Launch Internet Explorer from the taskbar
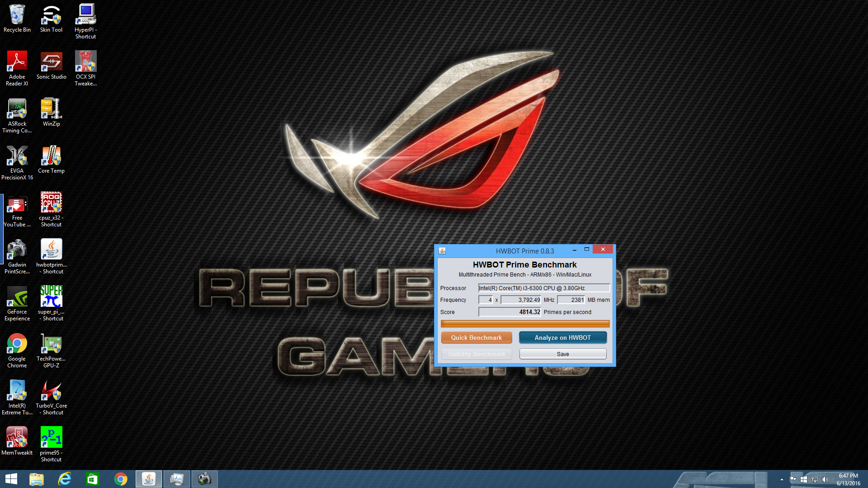 click(x=65, y=479)
